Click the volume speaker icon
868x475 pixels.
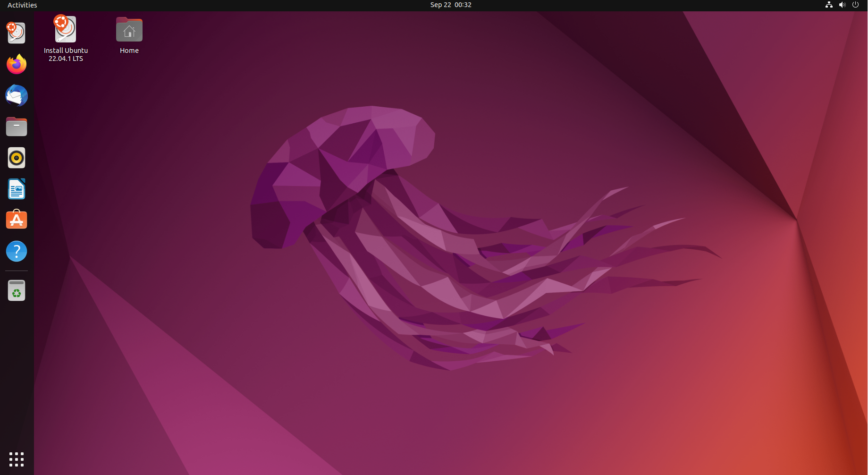(x=842, y=5)
